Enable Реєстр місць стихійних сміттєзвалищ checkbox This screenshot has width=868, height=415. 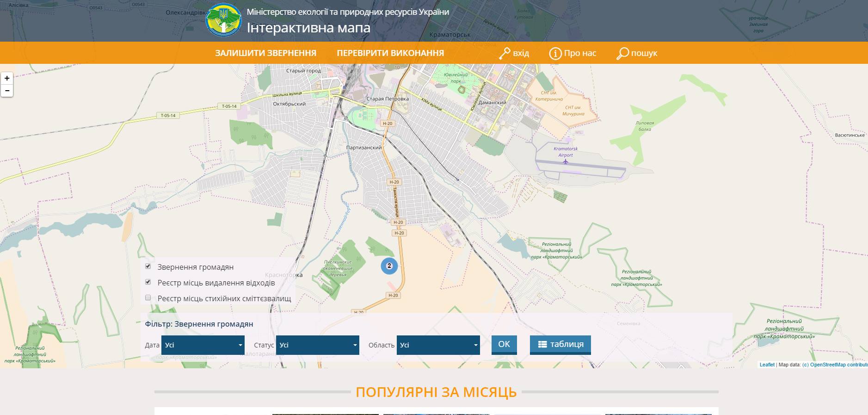point(148,298)
